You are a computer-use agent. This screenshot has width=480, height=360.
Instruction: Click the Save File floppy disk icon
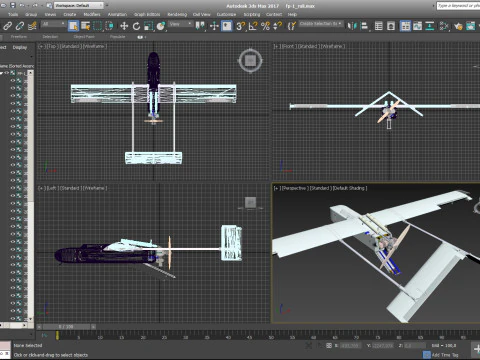click(x=13, y=5)
